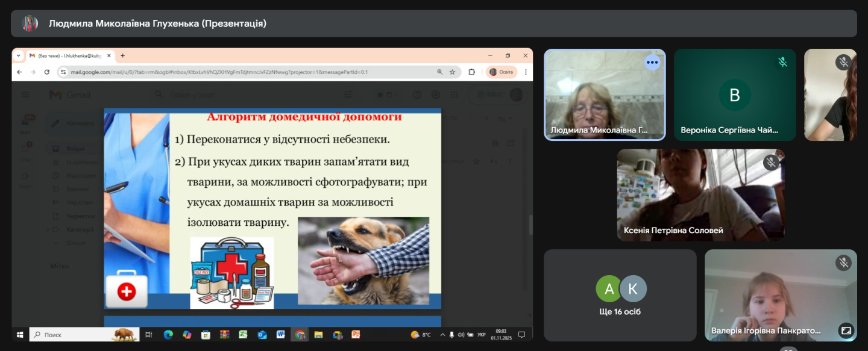The height and width of the screenshot is (351, 868).
Task: Show the other 16 participants tile
Action: [620, 296]
